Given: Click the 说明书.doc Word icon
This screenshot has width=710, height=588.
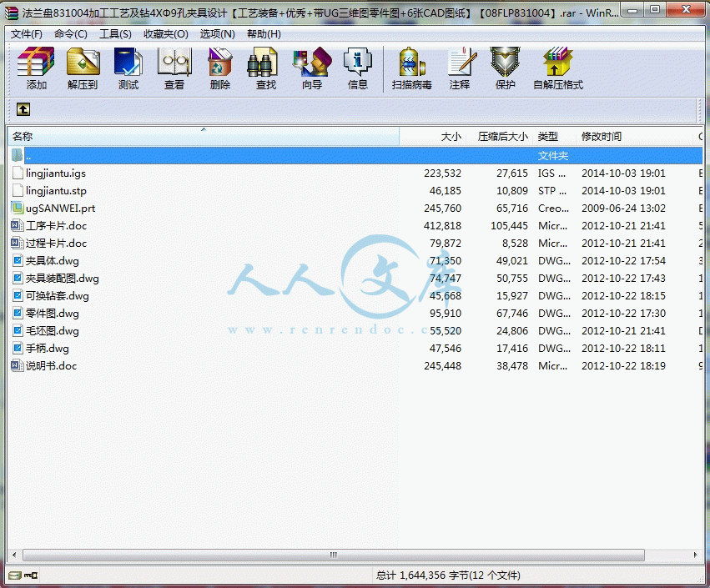Looking at the screenshot, I should (18, 366).
